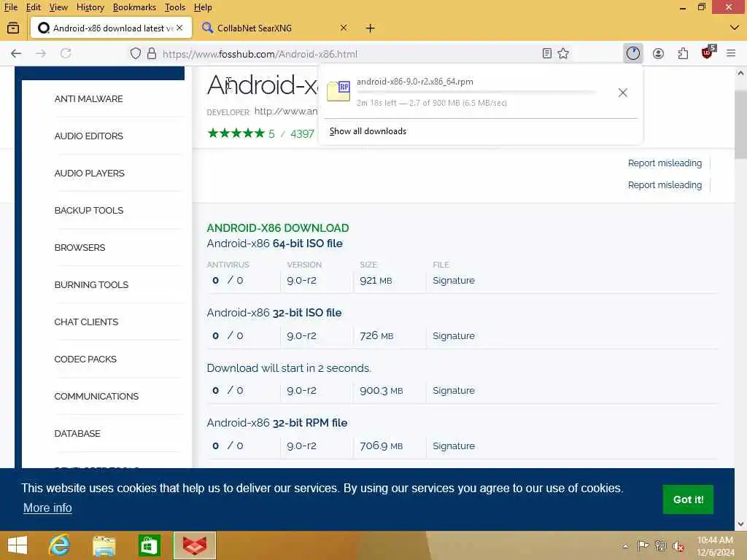Reload the page using refresh icon
The width and height of the screenshot is (747, 560).
tap(66, 53)
